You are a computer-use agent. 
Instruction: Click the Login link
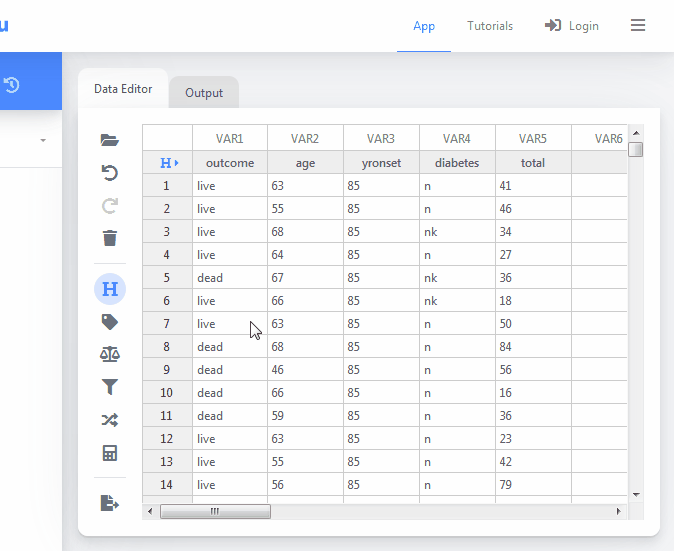pos(572,26)
